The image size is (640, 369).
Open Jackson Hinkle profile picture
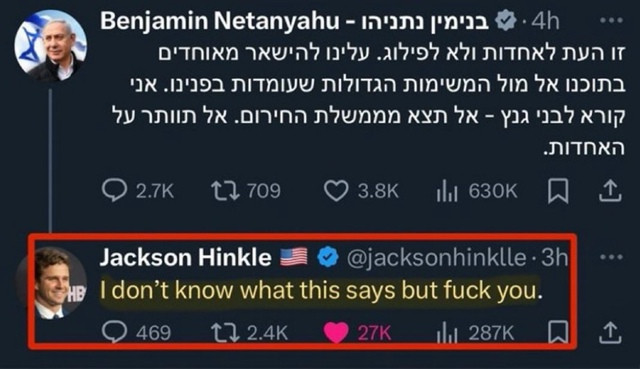pyautogui.click(x=51, y=283)
